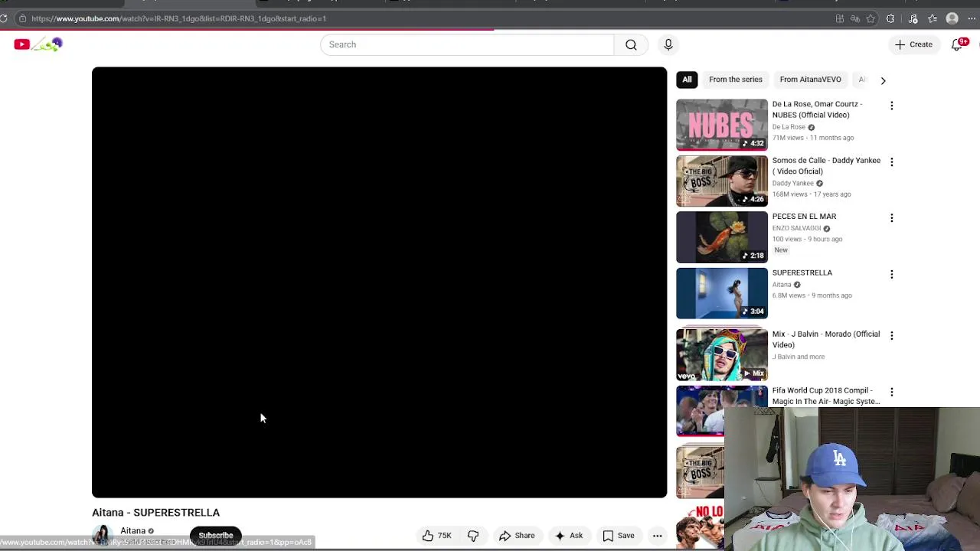The height and width of the screenshot is (551, 980).
Task: Click 'Fifa World Cup 2018 Compil' title
Action: tap(825, 396)
